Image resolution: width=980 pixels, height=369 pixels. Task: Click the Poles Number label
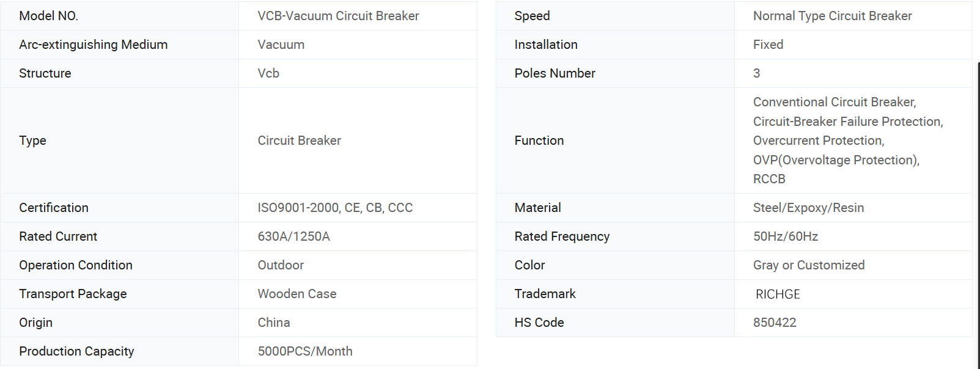(554, 73)
